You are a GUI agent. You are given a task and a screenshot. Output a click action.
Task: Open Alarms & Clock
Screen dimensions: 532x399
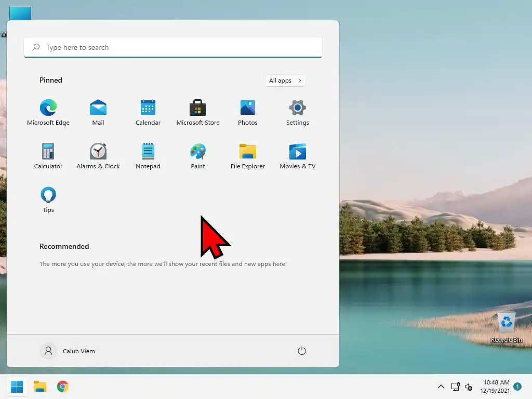(x=98, y=156)
